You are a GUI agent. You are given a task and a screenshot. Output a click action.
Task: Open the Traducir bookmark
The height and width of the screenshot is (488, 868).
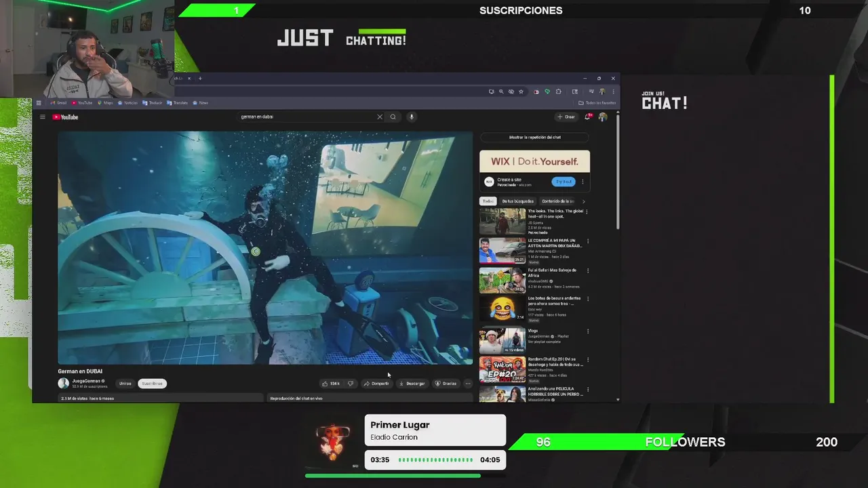click(x=153, y=103)
